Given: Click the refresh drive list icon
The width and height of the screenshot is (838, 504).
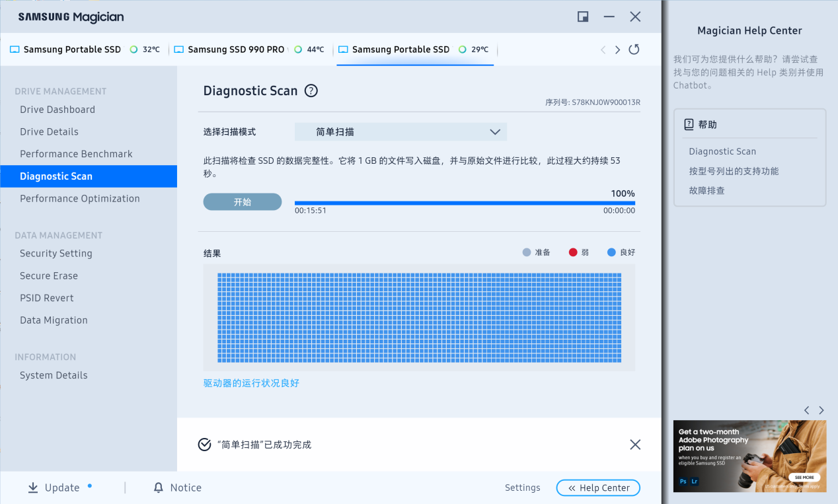Looking at the screenshot, I should pyautogui.click(x=634, y=50).
